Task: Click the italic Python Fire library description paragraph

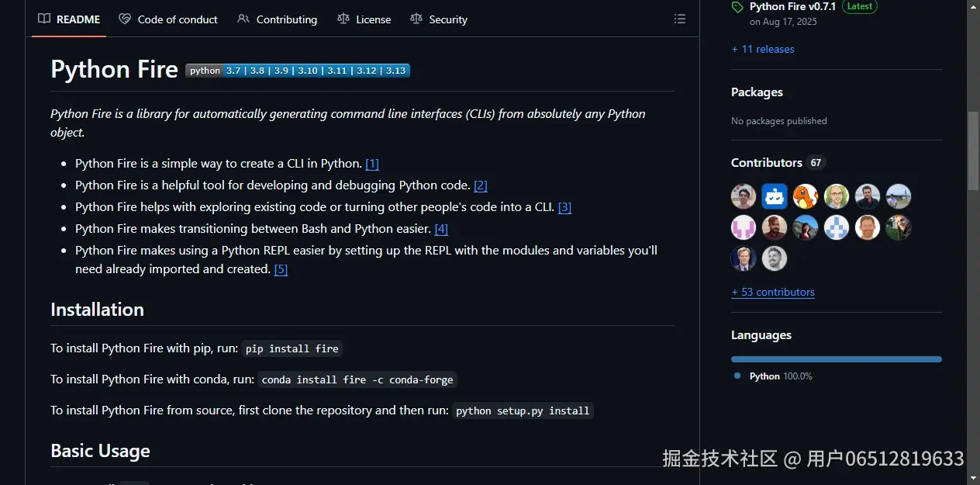Action: (348, 123)
